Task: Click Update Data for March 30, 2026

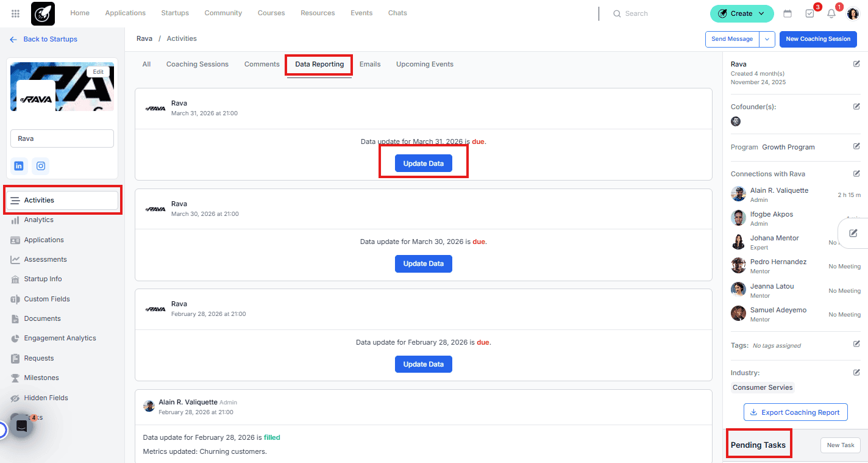Action: point(423,264)
